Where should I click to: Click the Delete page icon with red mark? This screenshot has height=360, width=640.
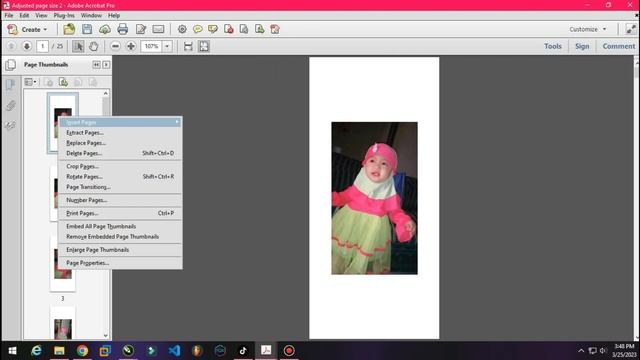point(229,29)
